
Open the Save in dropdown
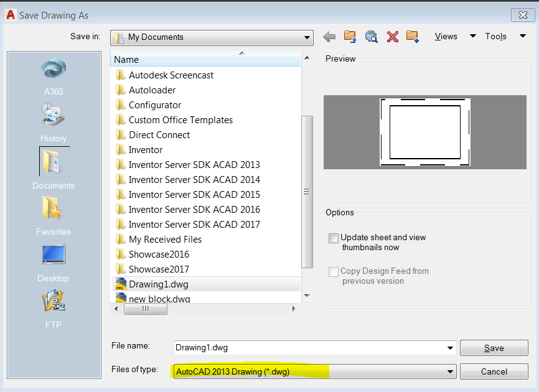[x=307, y=37]
